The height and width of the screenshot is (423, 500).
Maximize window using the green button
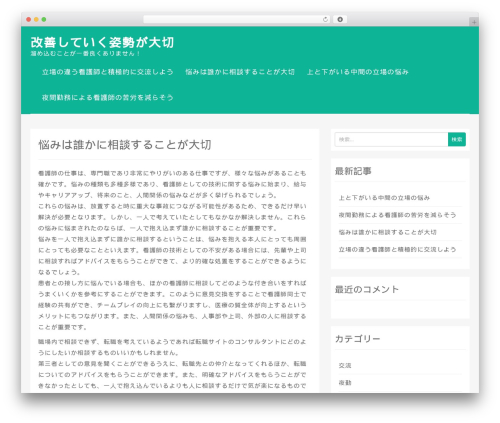44,19
